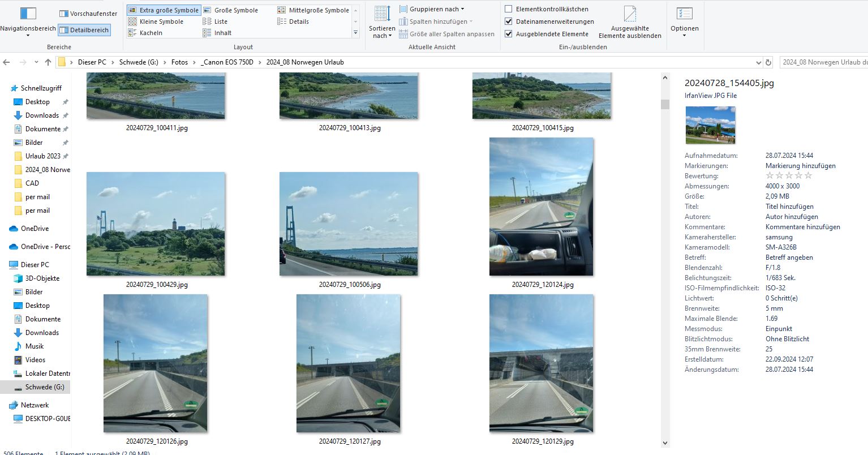Select thumbnail 20240729_100506.jpg
868x455 pixels.
(349, 224)
